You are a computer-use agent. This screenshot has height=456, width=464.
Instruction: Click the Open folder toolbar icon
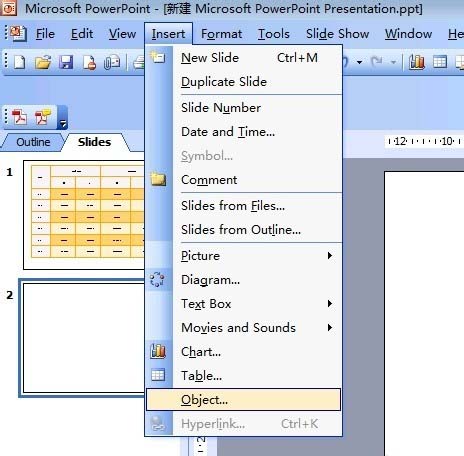tap(43, 62)
